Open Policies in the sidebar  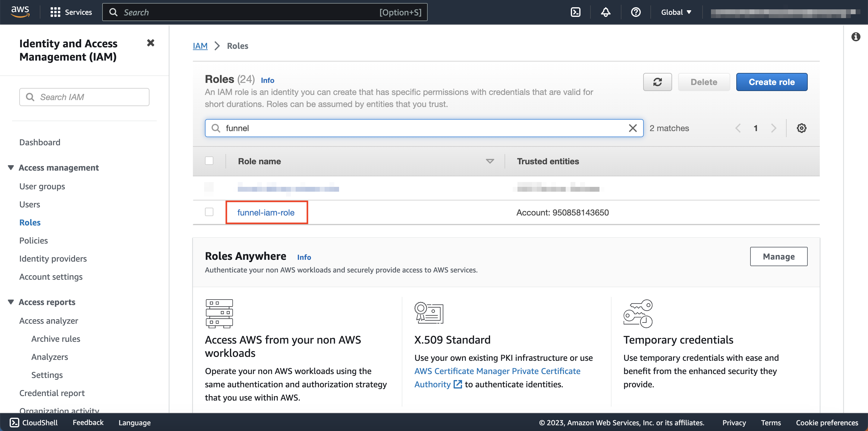(33, 240)
